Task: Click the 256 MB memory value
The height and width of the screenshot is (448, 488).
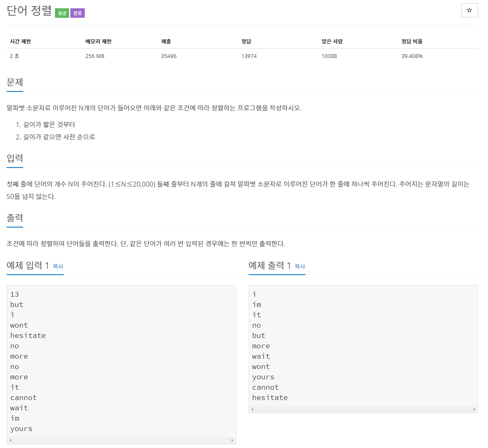Action: click(x=95, y=56)
